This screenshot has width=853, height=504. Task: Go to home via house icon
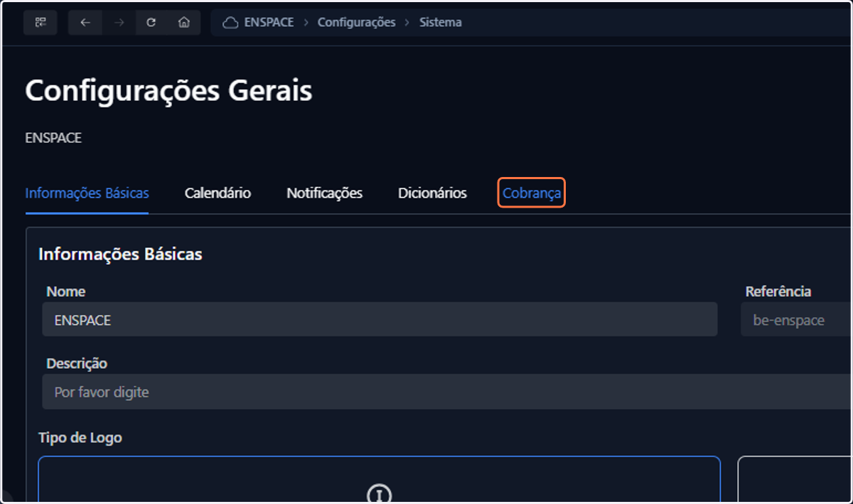(184, 23)
